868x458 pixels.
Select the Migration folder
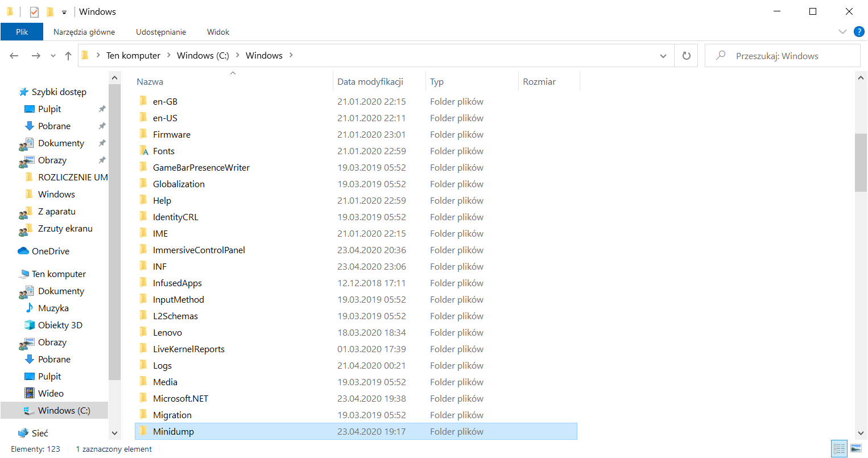tap(356, 415)
